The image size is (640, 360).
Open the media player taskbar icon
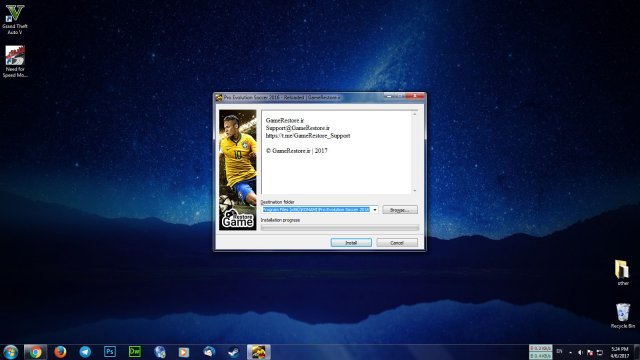184,352
